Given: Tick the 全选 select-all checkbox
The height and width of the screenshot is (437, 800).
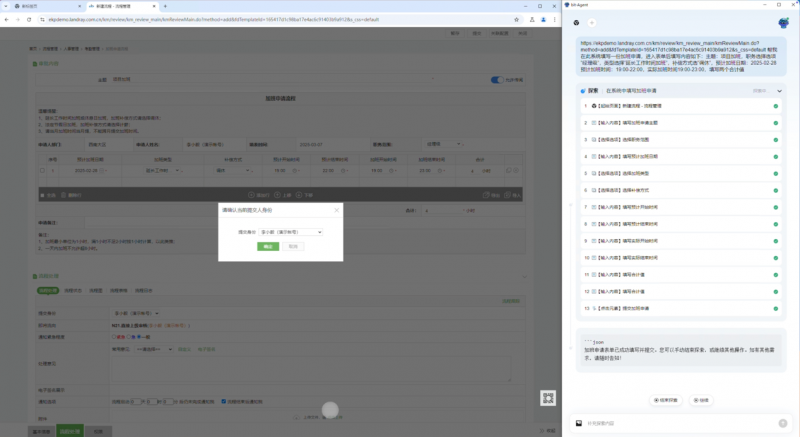Looking at the screenshot, I should point(43,195).
